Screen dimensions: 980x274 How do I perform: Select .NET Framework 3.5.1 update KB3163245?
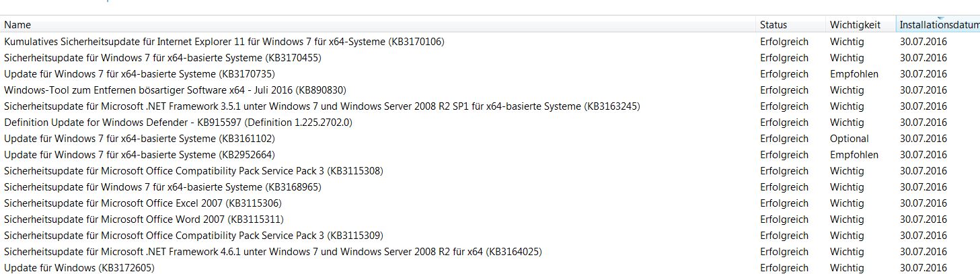click(x=322, y=106)
